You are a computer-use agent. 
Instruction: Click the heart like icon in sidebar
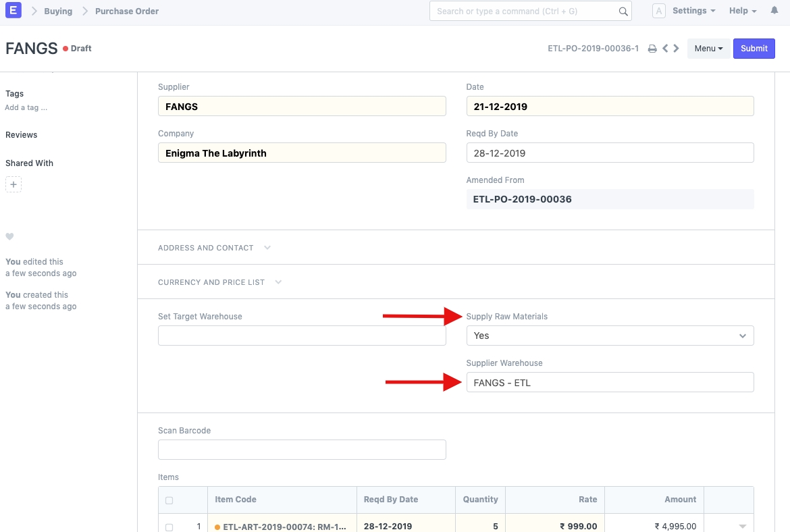click(9, 236)
